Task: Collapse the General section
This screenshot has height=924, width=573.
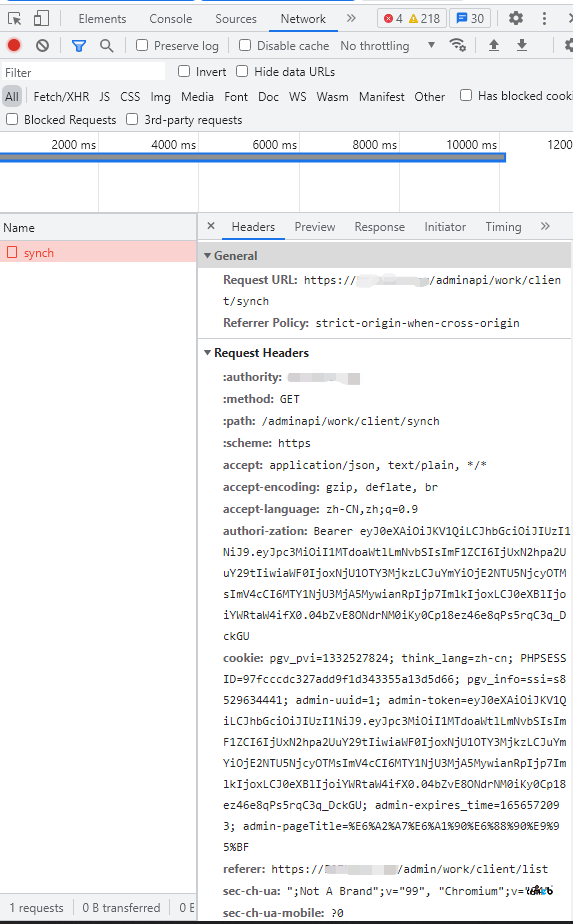Action: pyautogui.click(x=208, y=256)
